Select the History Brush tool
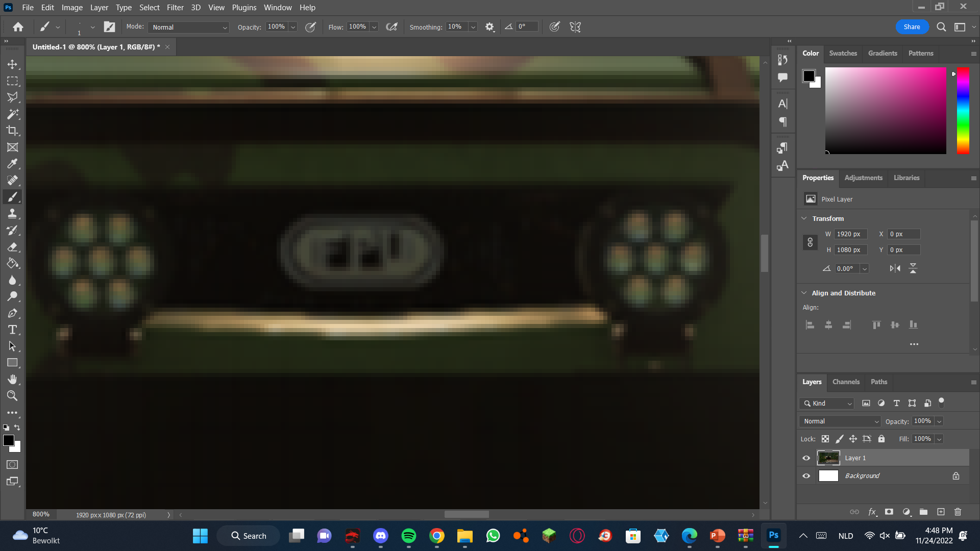 coord(12,230)
